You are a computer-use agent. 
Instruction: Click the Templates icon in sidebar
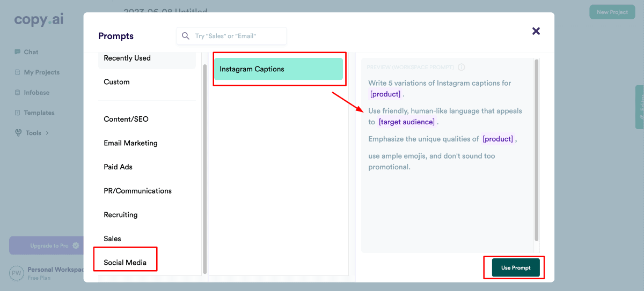[18, 113]
